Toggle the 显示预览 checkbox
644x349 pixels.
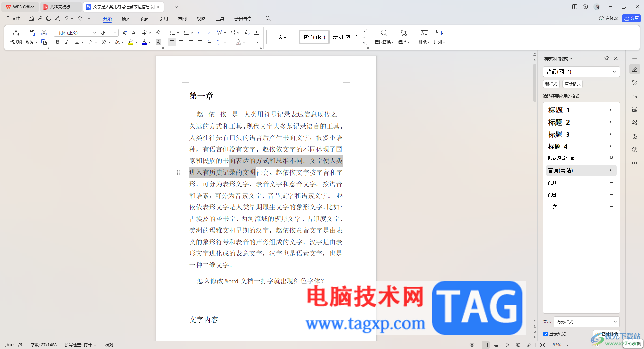click(546, 334)
